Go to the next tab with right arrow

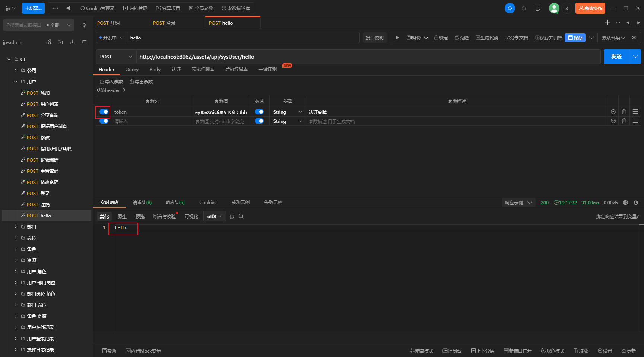[x=638, y=23]
